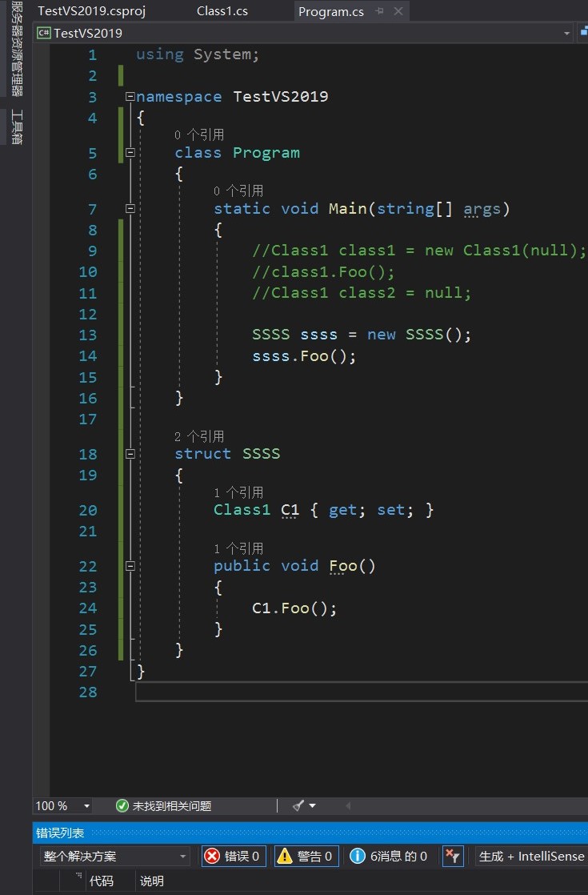Show the 2 references of struct SSSS

click(x=199, y=436)
